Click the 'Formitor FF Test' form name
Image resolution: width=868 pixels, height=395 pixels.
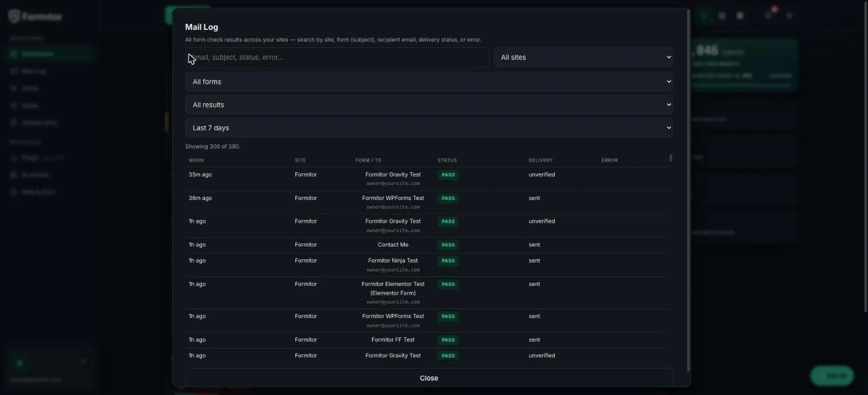point(393,340)
